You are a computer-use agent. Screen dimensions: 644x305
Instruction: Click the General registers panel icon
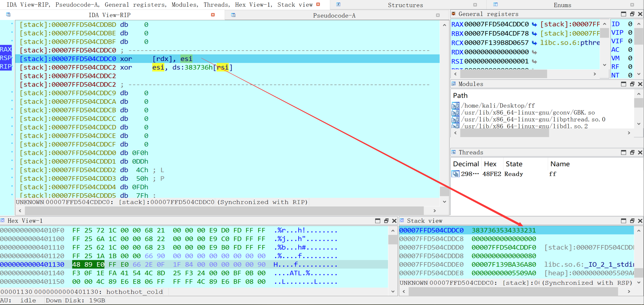(x=454, y=14)
